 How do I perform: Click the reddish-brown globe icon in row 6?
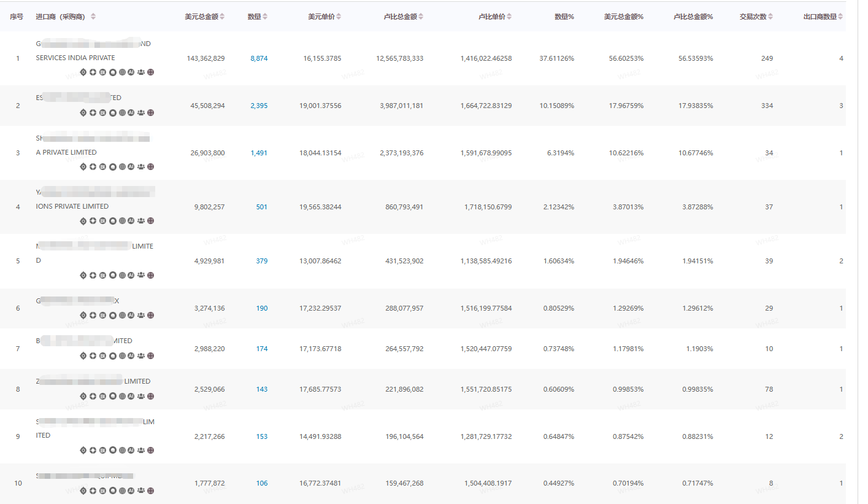point(151,316)
